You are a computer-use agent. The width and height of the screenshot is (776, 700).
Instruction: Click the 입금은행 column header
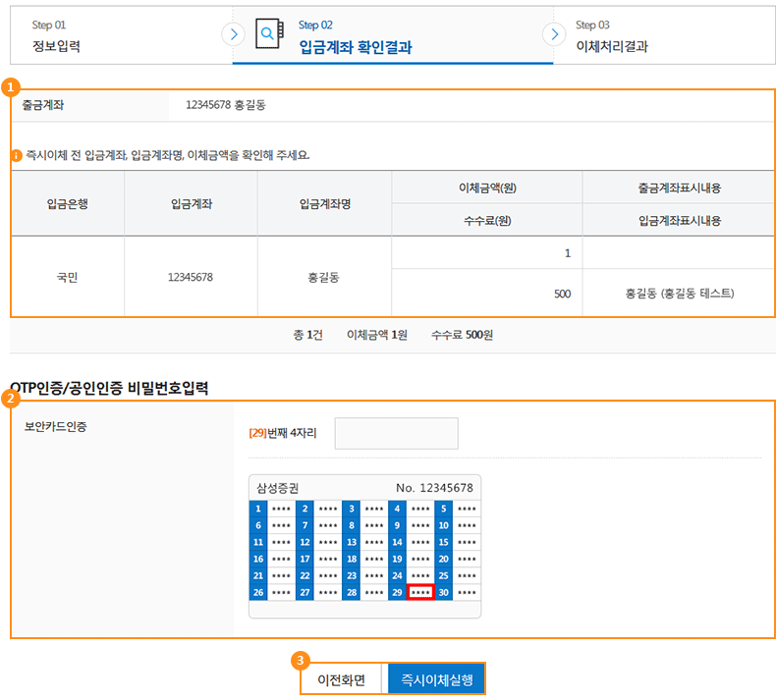[x=68, y=204]
